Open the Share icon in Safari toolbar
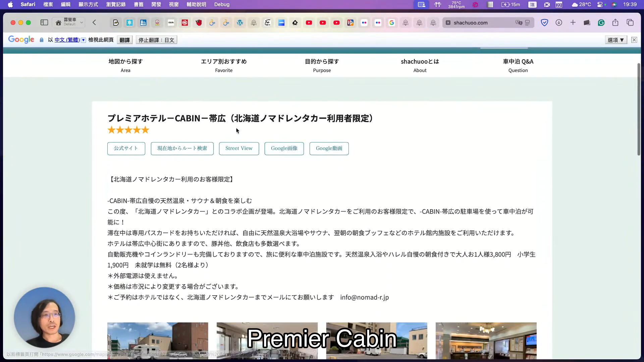The width and height of the screenshot is (644, 362). click(x=615, y=22)
